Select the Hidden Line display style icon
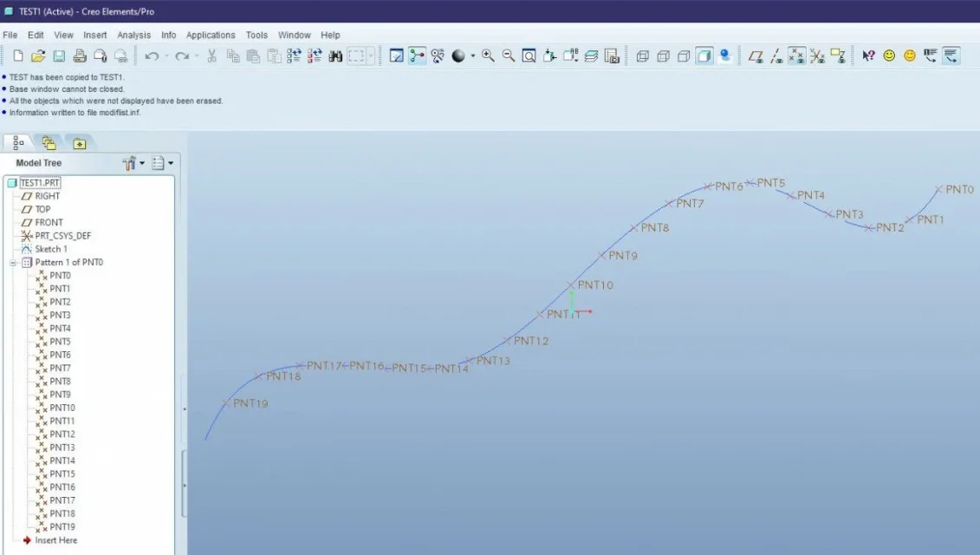This screenshot has height=555, width=980. coord(663,56)
